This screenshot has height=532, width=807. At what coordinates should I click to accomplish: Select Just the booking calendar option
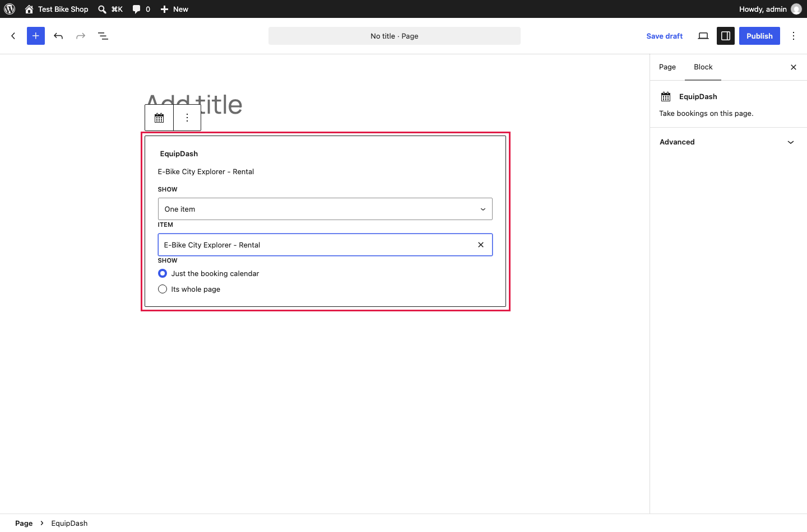[x=163, y=273]
